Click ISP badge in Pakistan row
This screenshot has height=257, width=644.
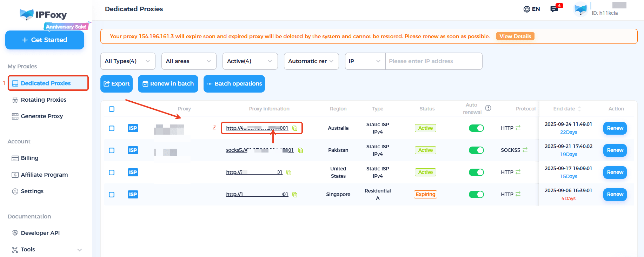(x=133, y=150)
